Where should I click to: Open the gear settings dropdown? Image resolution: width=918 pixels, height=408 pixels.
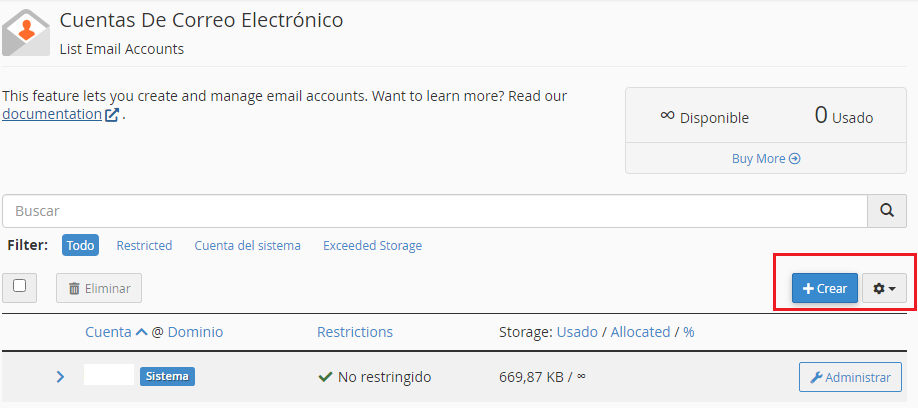coord(884,288)
